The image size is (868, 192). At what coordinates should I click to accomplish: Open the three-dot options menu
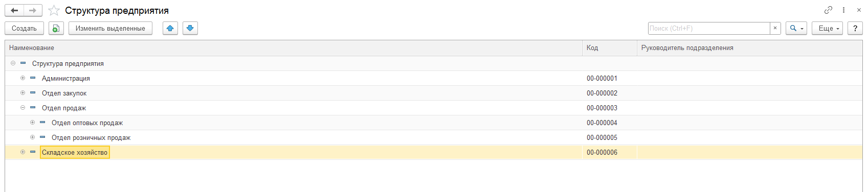coord(843,10)
